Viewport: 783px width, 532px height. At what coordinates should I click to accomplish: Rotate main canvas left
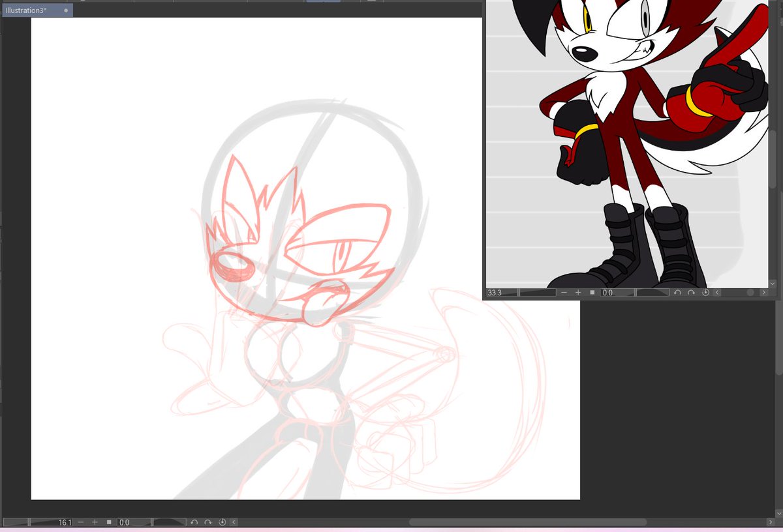(194, 522)
